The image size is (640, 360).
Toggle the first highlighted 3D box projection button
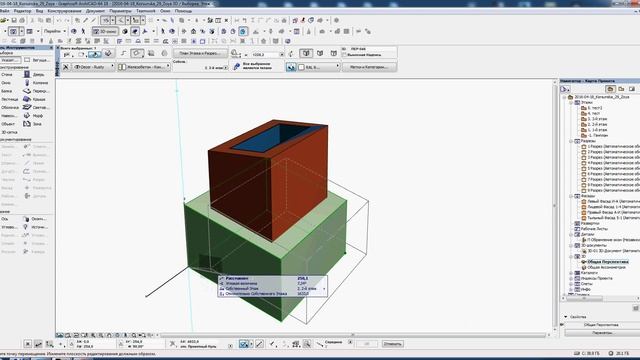click(x=306, y=53)
